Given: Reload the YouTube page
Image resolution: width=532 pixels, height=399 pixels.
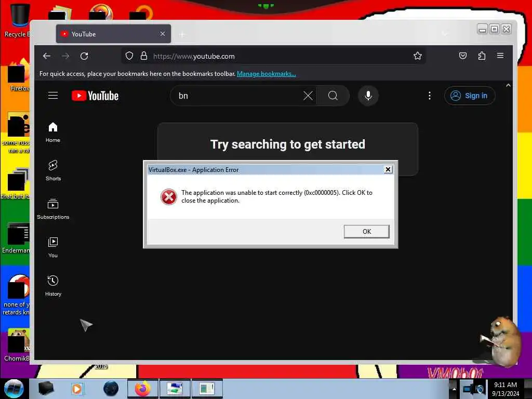Looking at the screenshot, I should [x=84, y=56].
